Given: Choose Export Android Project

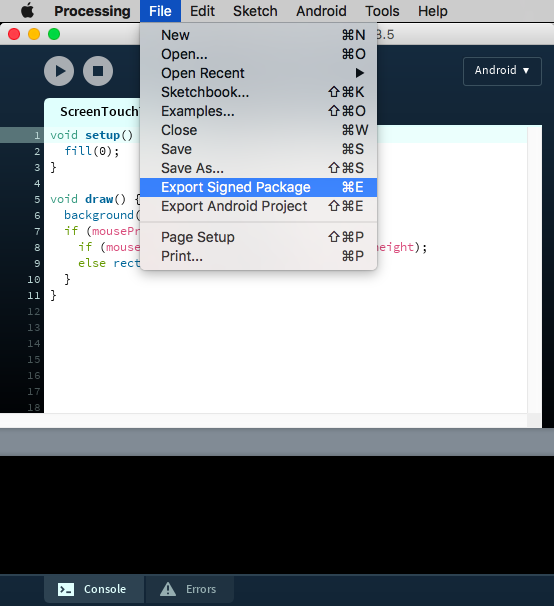Looking at the screenshot, I should 258,206.
